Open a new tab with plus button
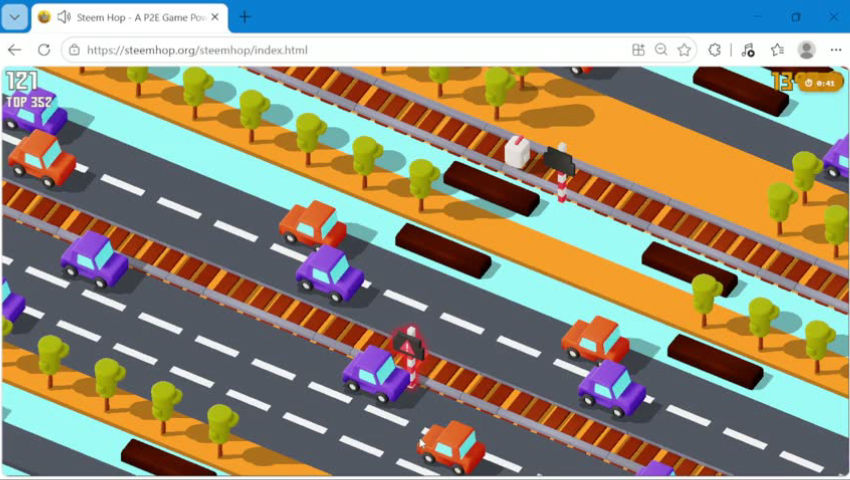The height and width of the screenshot is (480, 850). point(245,17)
